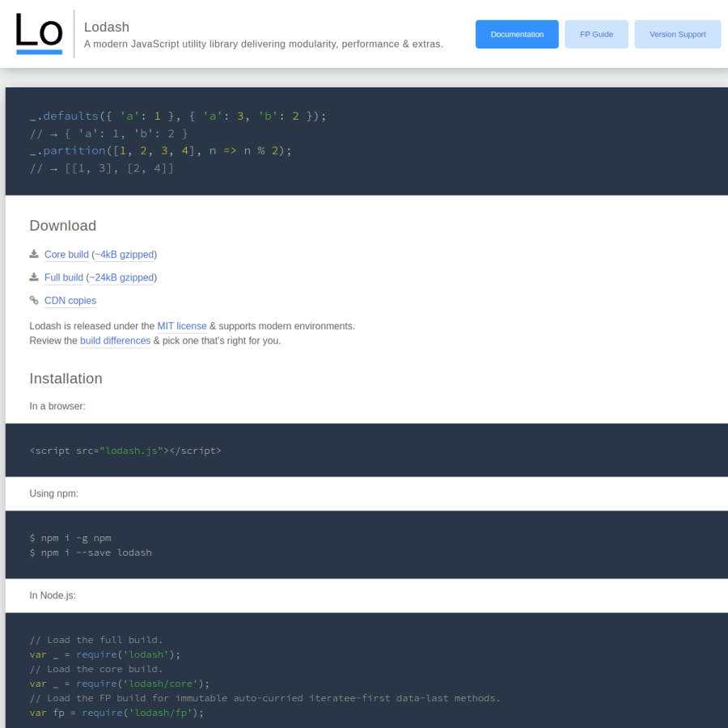The width and height of the screenshot is (728, 728).
Task: Click the script src lodash.js code line
Action: (x=125, y=451)
